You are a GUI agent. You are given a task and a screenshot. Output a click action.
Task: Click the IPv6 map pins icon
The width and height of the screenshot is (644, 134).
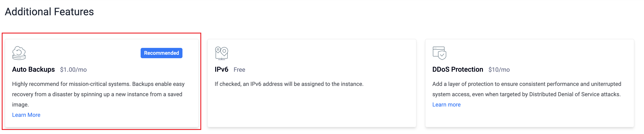pyautogui.click(x=221, y=53)
